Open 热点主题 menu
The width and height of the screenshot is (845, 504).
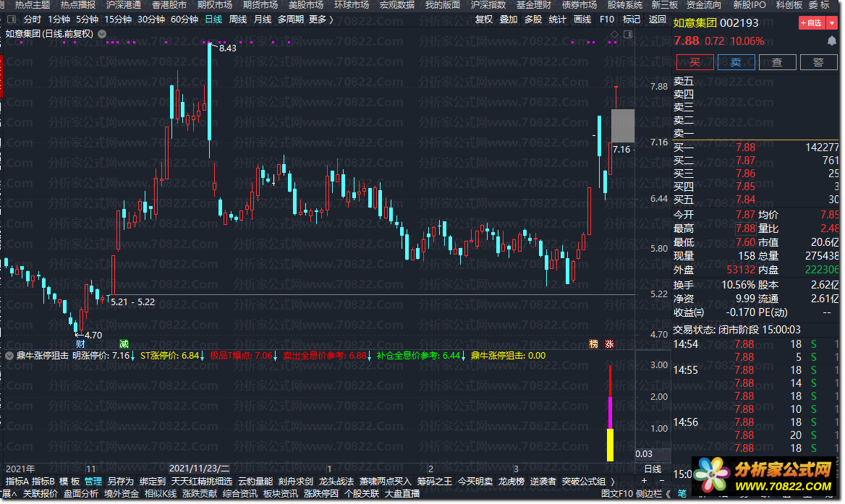point(33,5)
